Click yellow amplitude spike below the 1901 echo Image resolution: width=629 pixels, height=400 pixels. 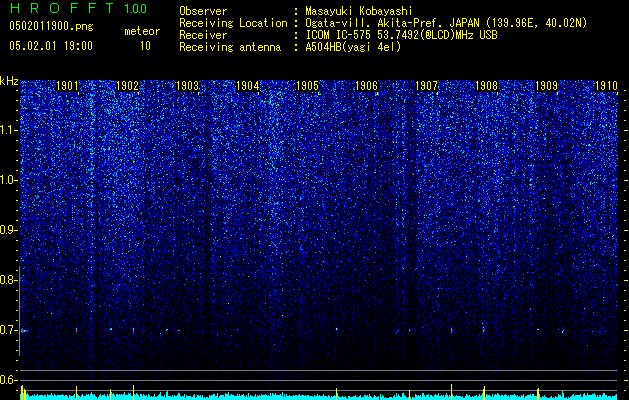[x=76, y=392]
